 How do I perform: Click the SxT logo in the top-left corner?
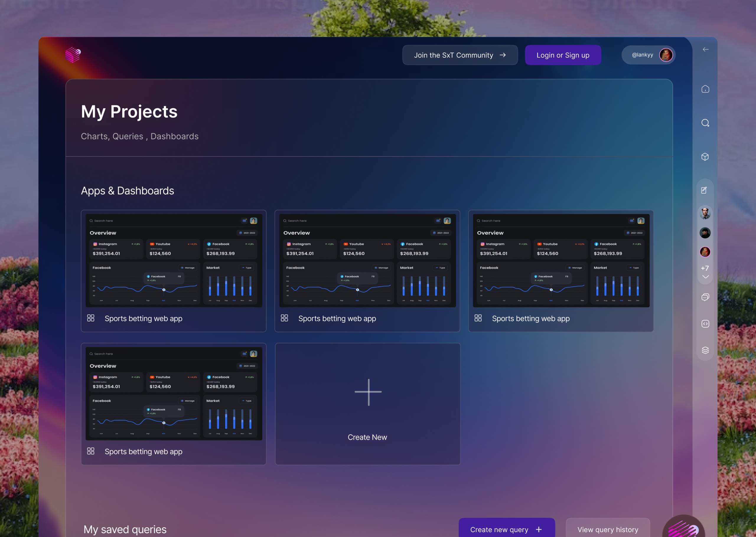tap(72, 55)
